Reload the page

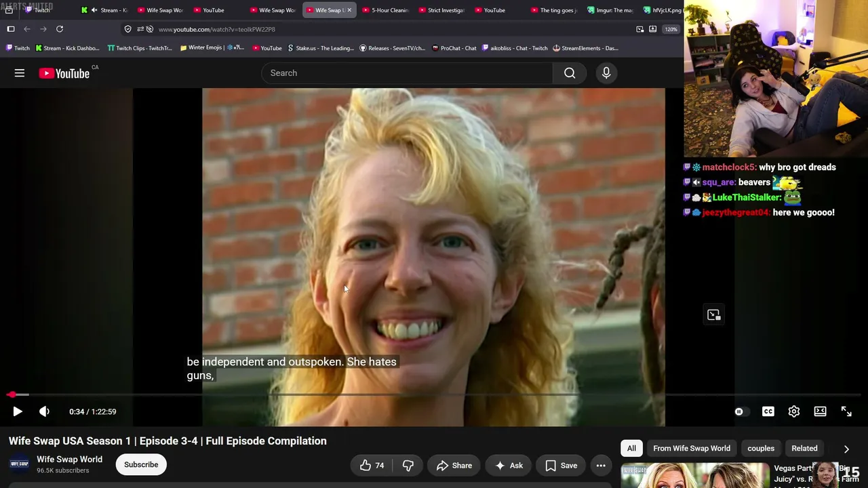60,29
